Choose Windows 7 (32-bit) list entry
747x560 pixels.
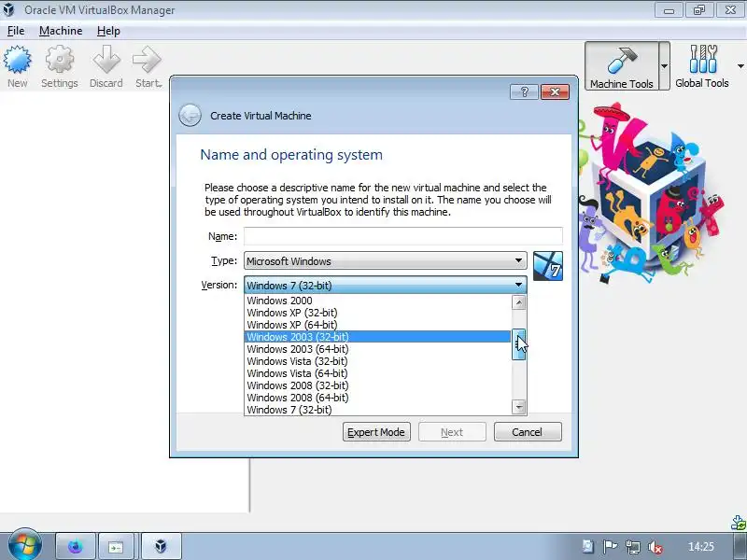[378, 410]
